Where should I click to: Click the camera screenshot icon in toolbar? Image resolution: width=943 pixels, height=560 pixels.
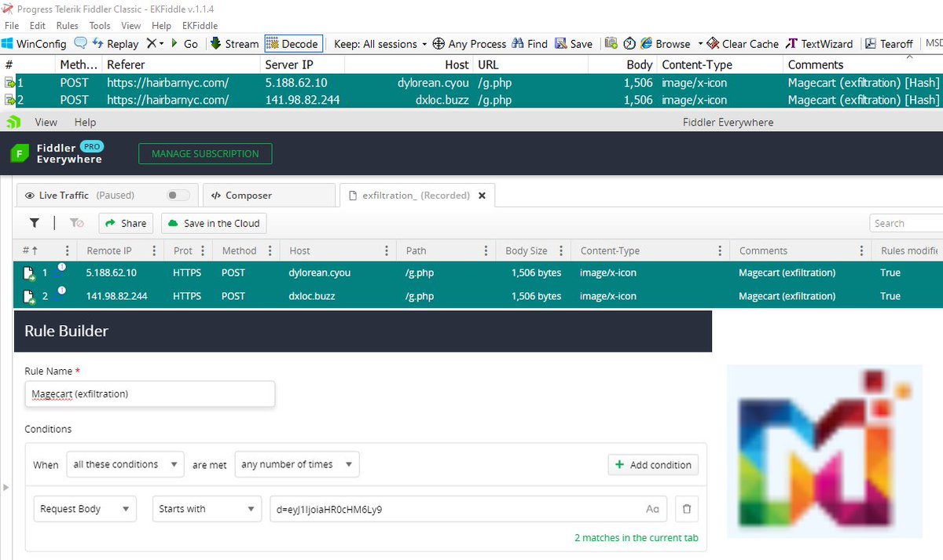tap(613, 44)
